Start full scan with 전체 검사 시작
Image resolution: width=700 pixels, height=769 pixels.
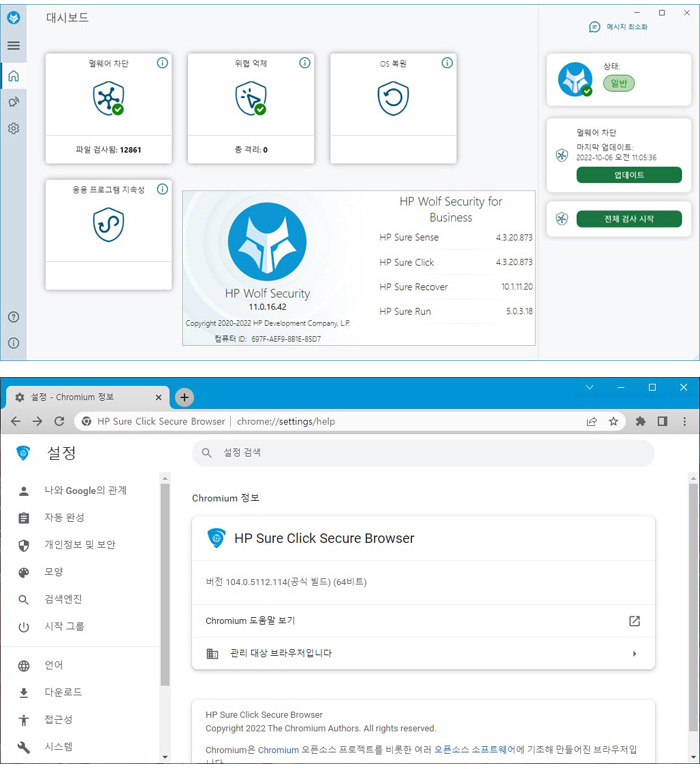point(629,219)
